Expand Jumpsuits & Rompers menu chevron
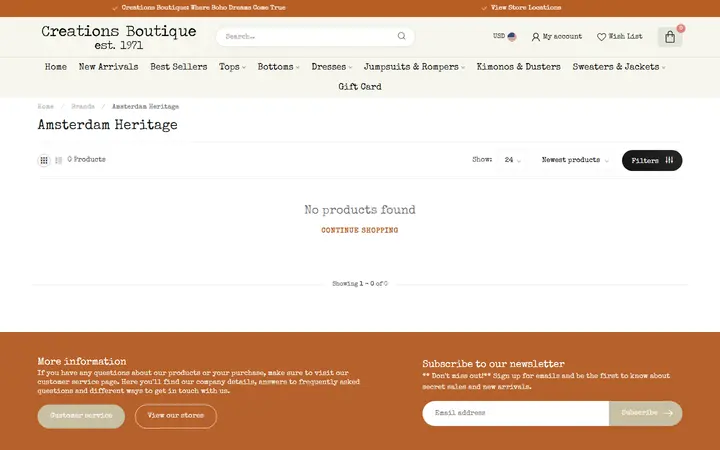Viewport: 720px width, 450px height. (x=463, y=68)
